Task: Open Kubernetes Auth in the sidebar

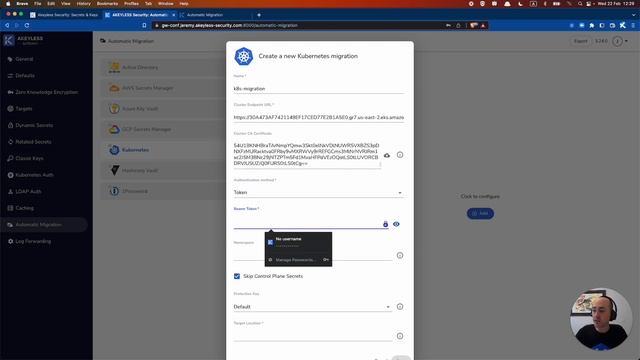Action: click(x=34, y=175)
